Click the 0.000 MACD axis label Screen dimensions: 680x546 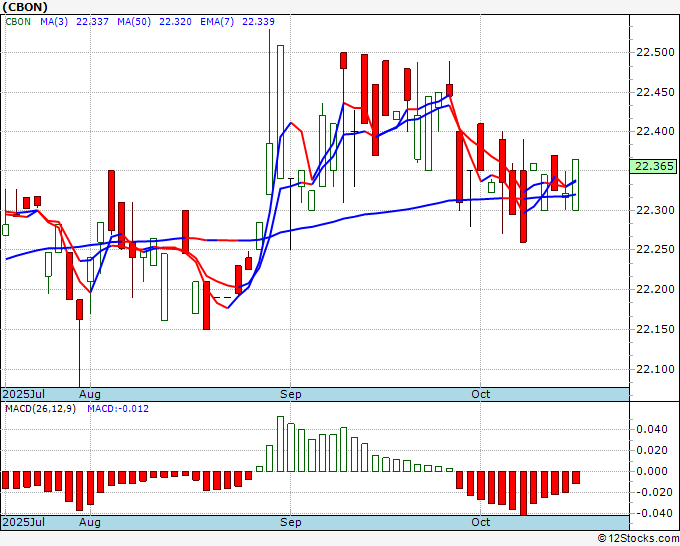pos(652,471)
